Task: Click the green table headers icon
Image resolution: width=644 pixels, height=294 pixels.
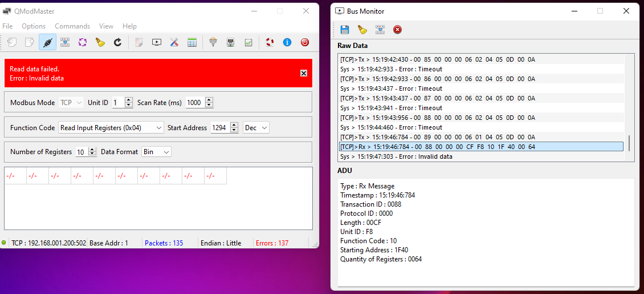Action: pos(192,42)
